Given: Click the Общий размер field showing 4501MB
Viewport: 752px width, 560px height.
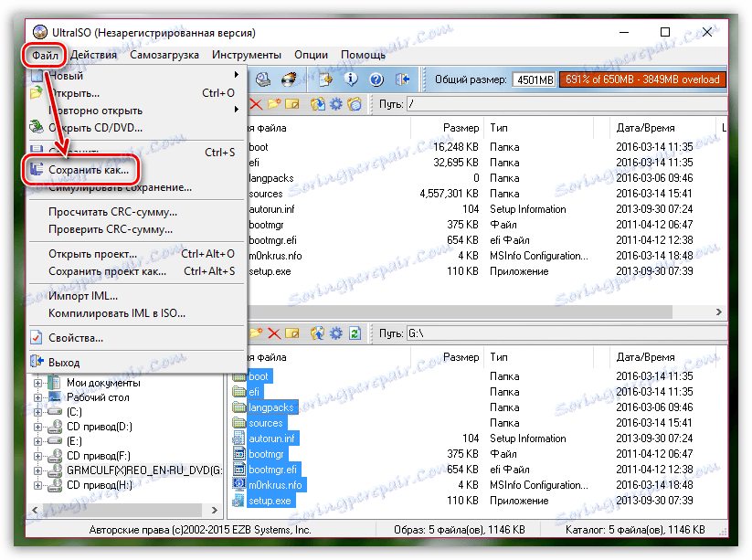Looking at the screenshot, I should click(x=535, y=79).
